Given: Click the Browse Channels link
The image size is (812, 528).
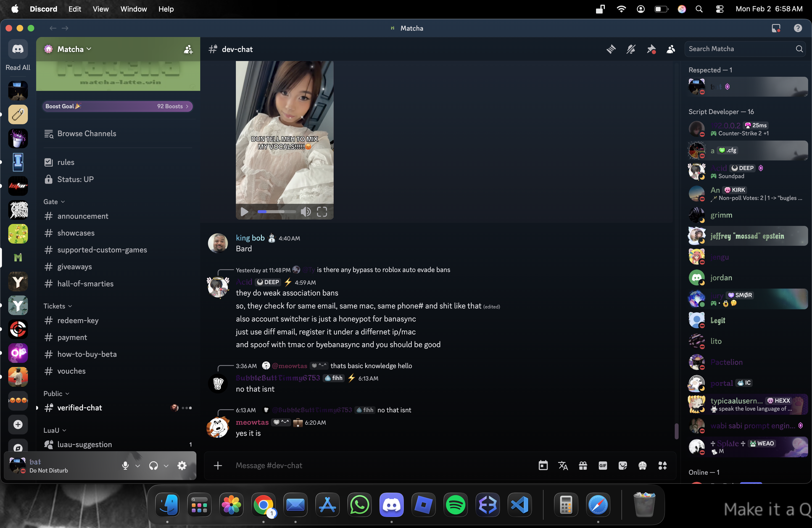Looking at the screenshot, I should [x=86, y=133].
